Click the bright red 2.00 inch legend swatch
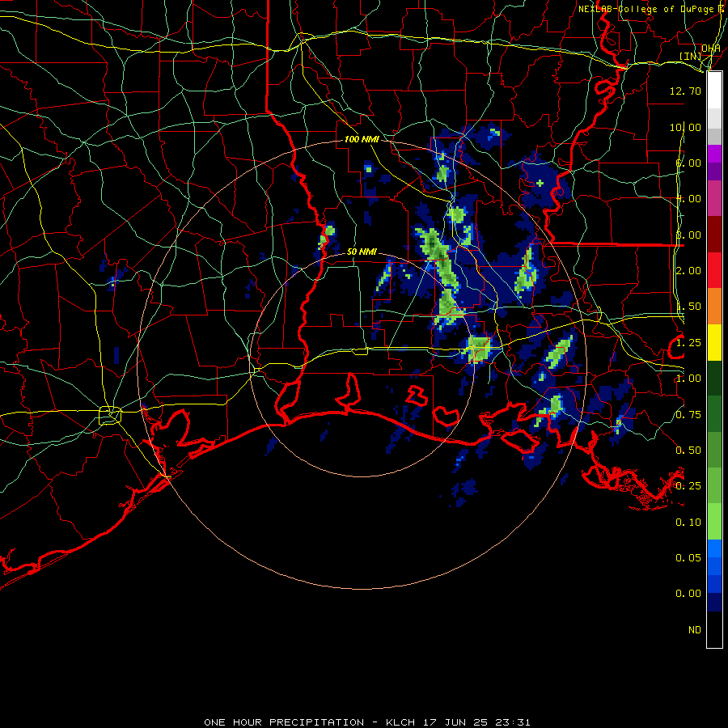 (714, 270)
